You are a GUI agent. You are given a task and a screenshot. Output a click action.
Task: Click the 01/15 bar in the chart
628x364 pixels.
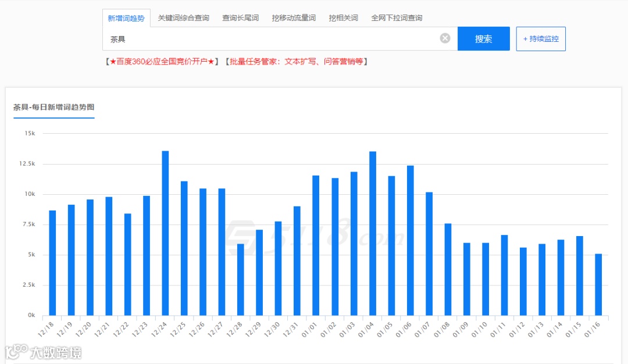580,276
